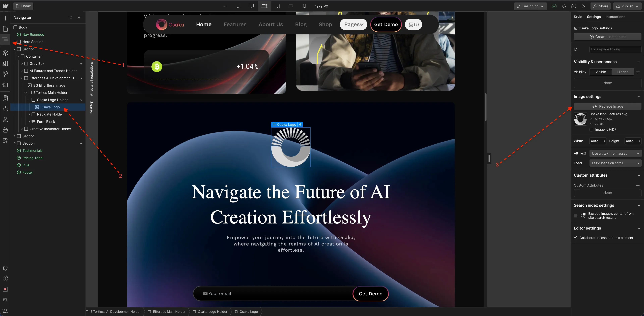Open the Assets image panel

[5, 85]
